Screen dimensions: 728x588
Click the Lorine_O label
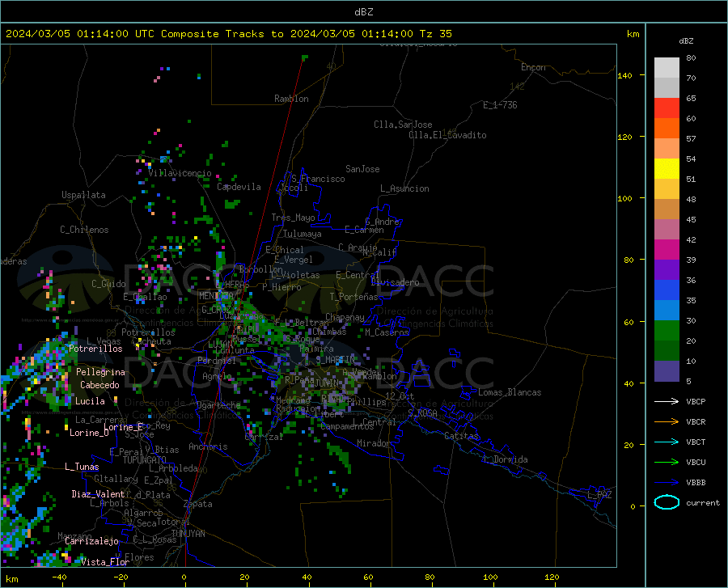tap(89, 433)
